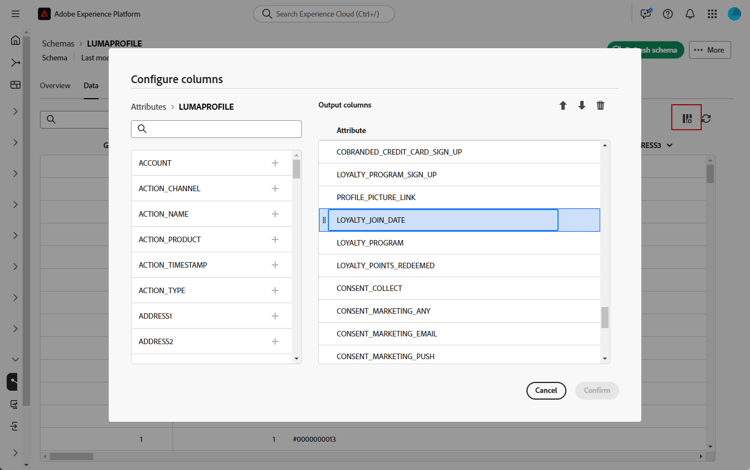
Task: Add ACCOUNT attribute using plus icon
Action: tap(275, 163)
